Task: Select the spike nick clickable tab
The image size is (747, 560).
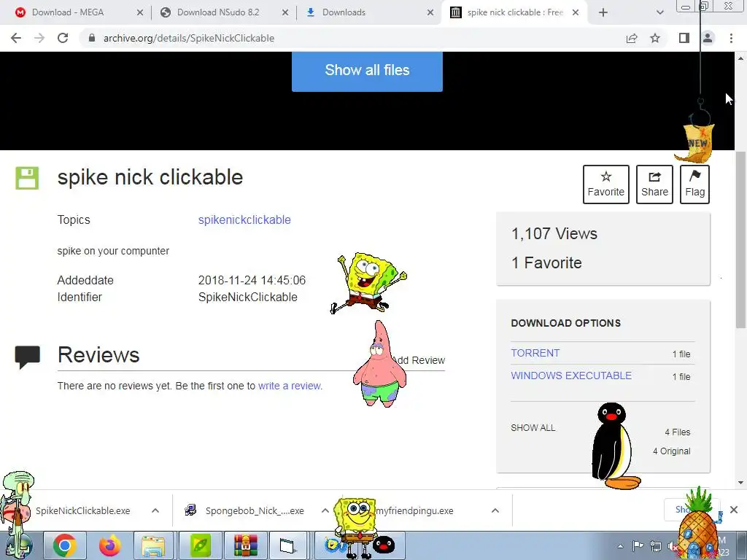Action: pos(514,12)
